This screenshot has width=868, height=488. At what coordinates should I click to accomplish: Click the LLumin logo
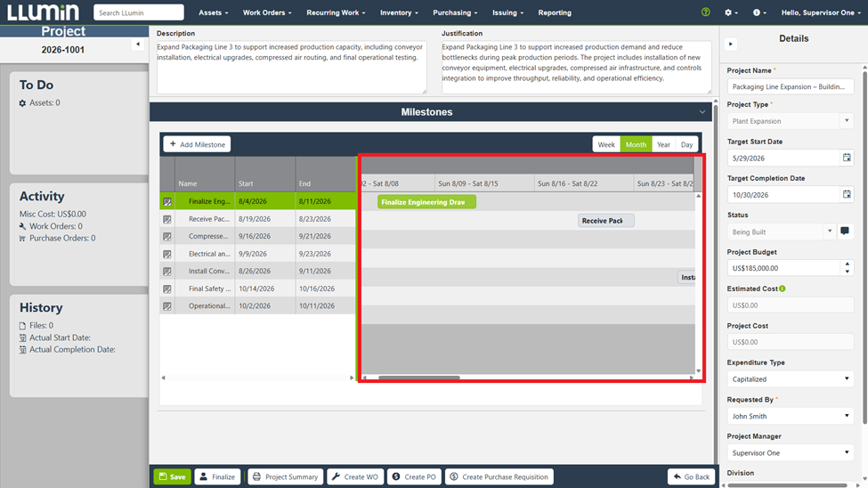44,12
